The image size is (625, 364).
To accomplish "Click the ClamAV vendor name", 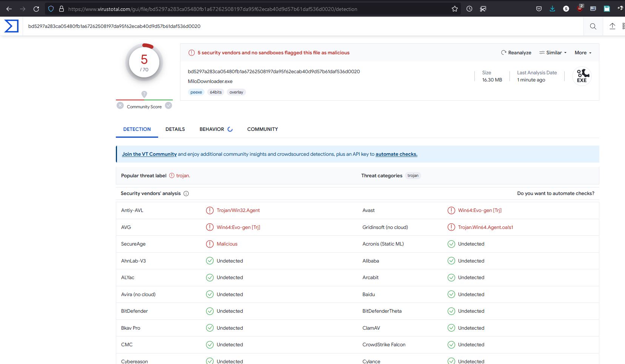I will [371, 328].
